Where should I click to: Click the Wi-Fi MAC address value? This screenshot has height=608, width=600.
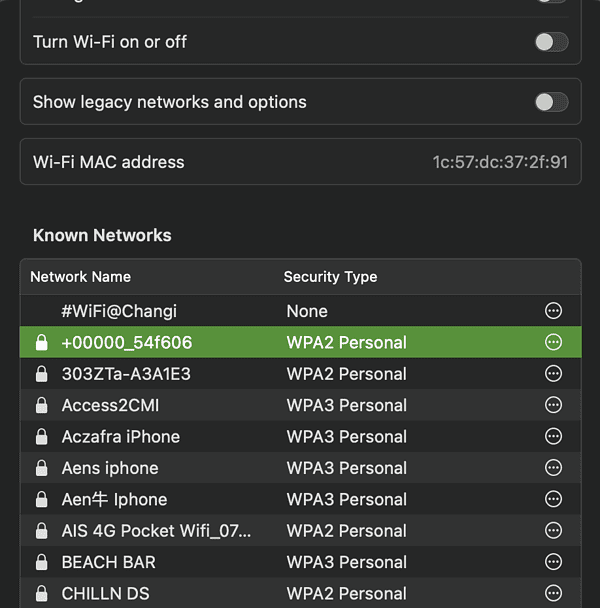[x=500, y=162]
